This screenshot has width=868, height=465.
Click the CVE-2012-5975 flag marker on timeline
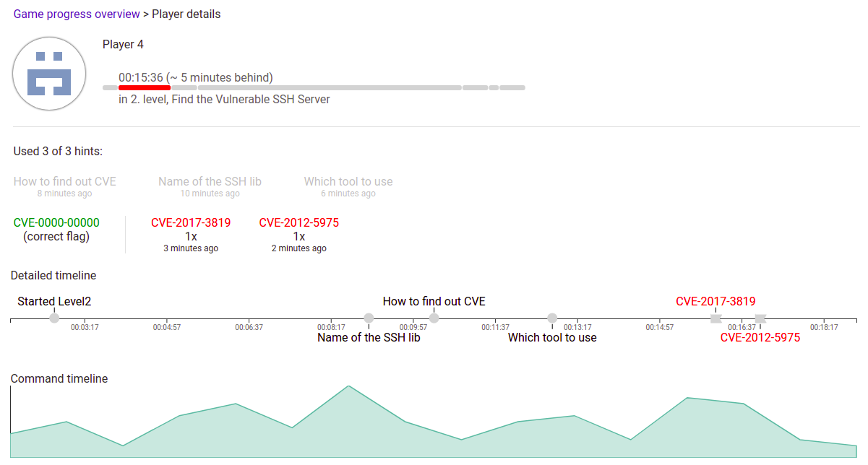(x=760, y=318)
